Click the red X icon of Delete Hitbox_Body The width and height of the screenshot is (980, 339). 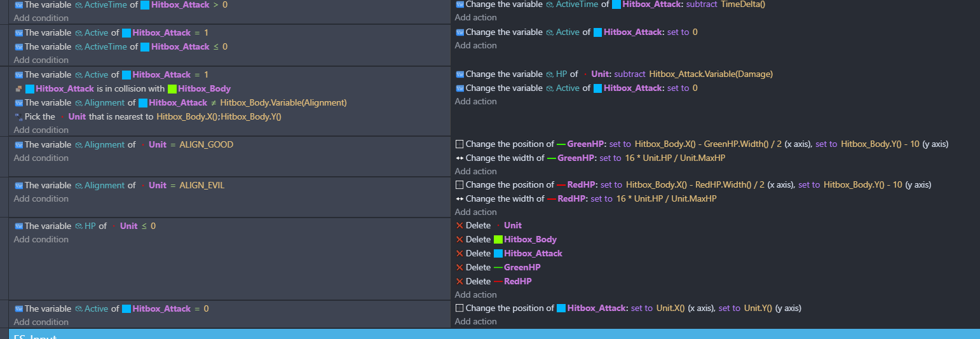[x=460, y=239]
